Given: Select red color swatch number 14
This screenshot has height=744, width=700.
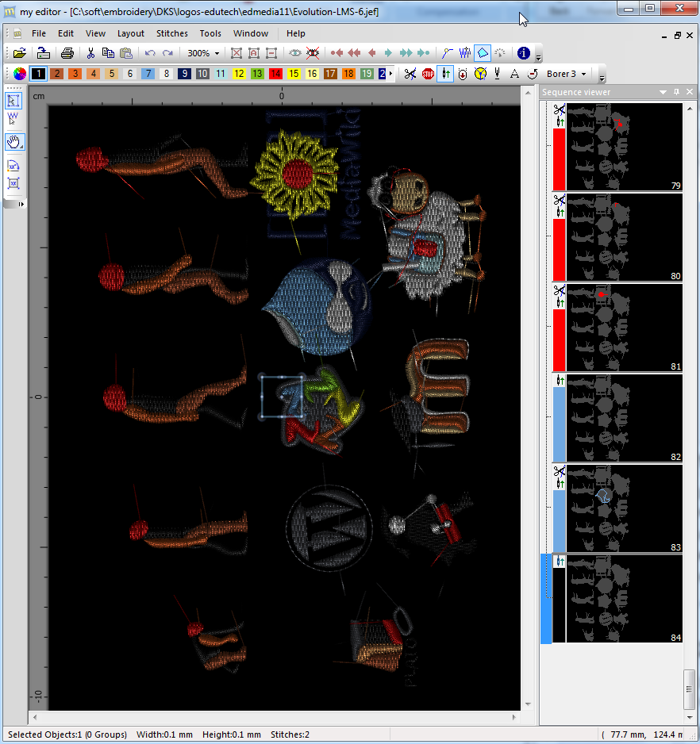Looking at the screenshot, I should pyautogui.click(x=275, y=74).
